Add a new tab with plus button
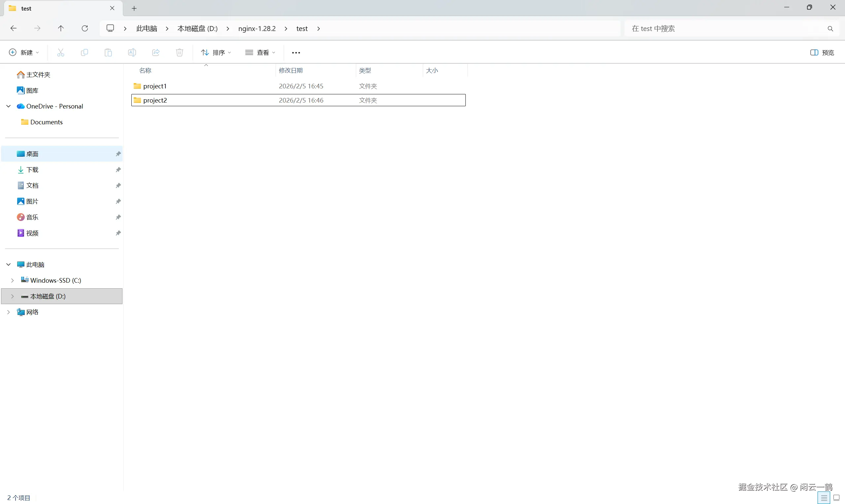The height and width of the screenshot is (504, 845). pos(134,8)
